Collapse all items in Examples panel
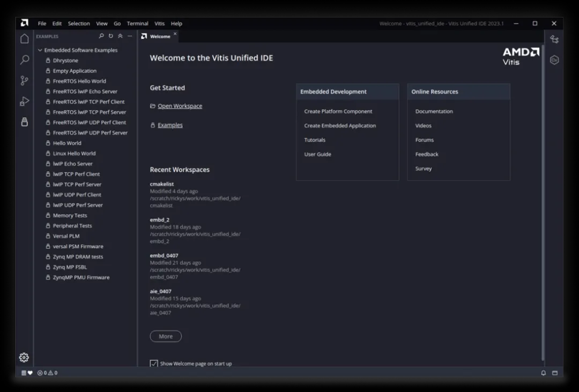 120,36
